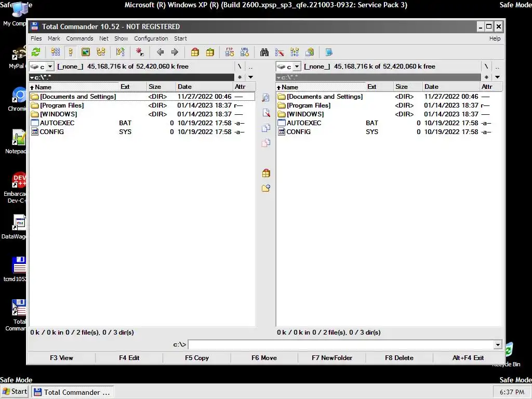Select CONFIG SYS file in right panel
Screen dimensions: 532x399
coord(389,132)
